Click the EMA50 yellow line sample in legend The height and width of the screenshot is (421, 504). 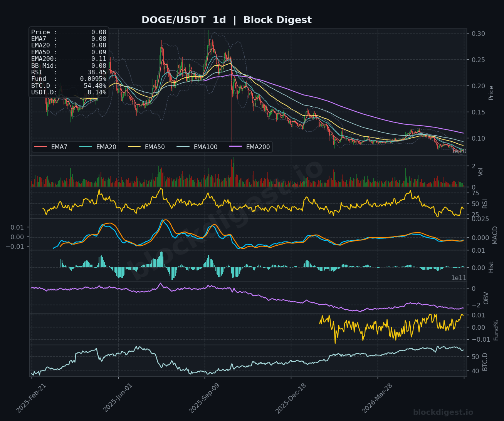[134, 147]
